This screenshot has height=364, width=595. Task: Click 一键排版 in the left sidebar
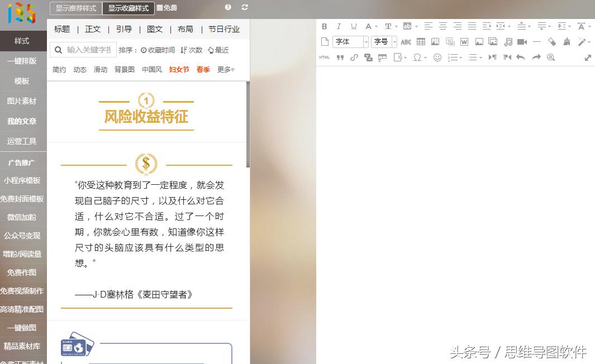point(22,61)
